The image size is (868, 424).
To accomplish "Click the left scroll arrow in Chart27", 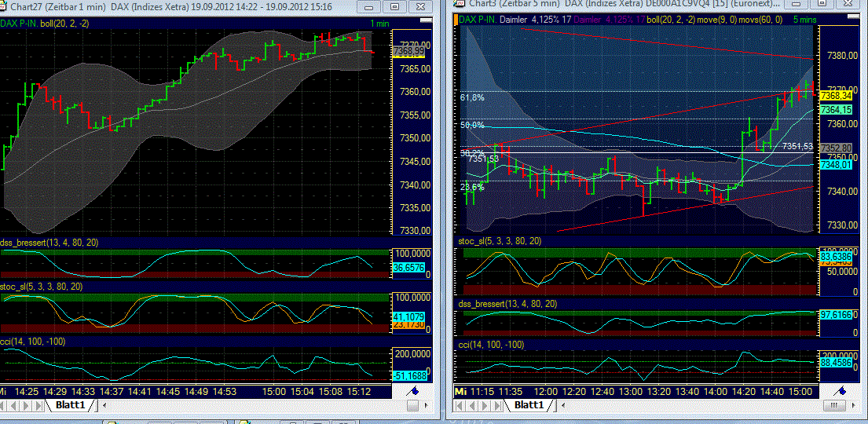I will [104, 406].
